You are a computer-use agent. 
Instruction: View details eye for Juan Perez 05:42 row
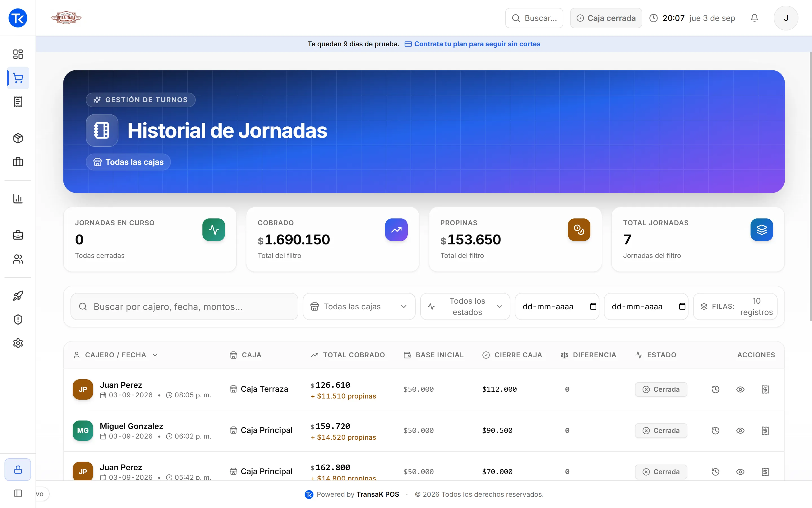click(740, 472)
